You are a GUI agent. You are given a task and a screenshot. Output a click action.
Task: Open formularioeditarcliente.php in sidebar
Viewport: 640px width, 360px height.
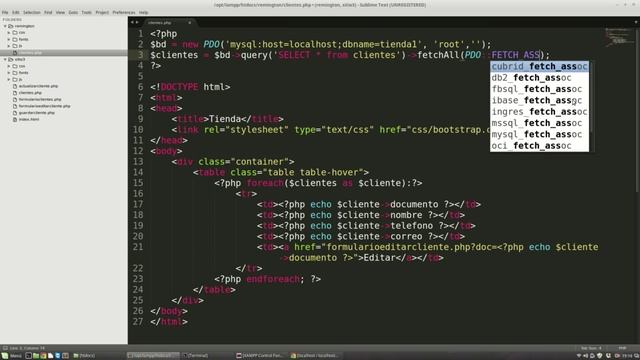click(x=44, y=106)
